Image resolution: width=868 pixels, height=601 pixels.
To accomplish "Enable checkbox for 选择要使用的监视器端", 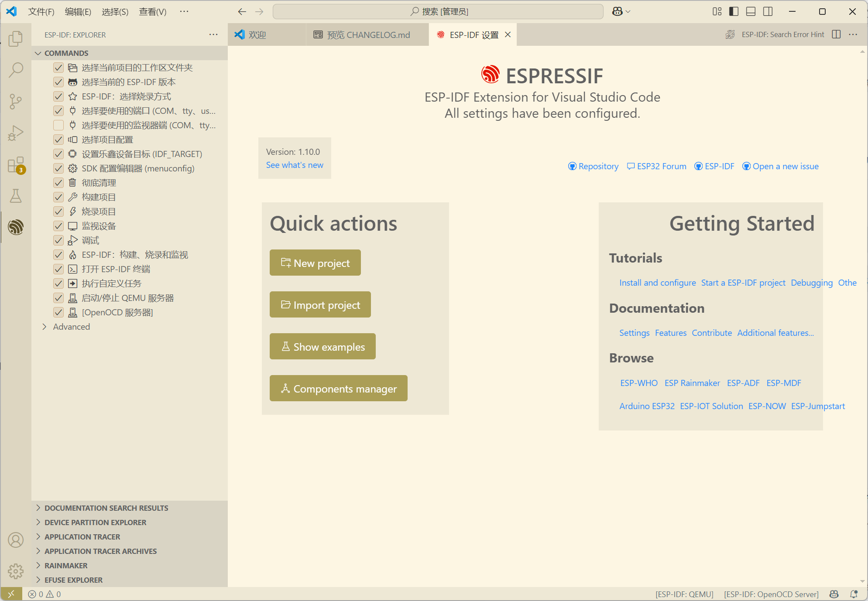I will click(x=58, y=125).
